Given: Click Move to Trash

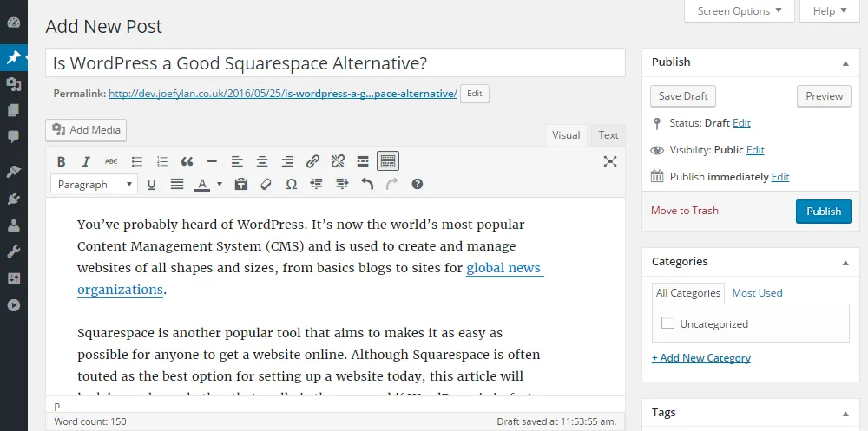Looking at the screenshot, I should coord(684,210).
